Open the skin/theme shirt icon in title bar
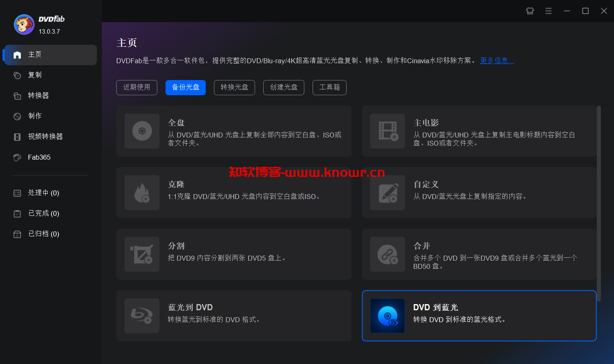The height and width of the screenshot is (364, 614). 530,11
